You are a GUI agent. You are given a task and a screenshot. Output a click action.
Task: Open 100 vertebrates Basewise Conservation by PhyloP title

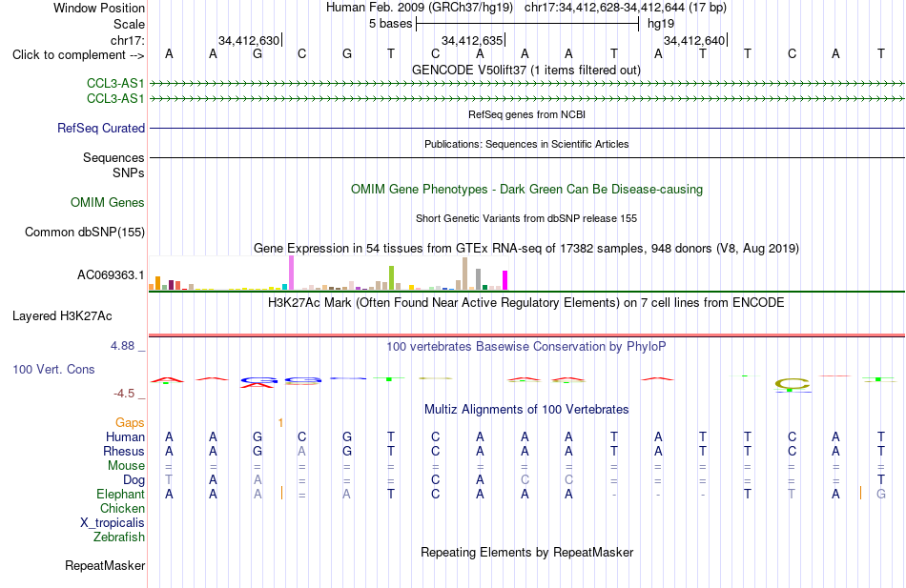click(x=525, y=347)
